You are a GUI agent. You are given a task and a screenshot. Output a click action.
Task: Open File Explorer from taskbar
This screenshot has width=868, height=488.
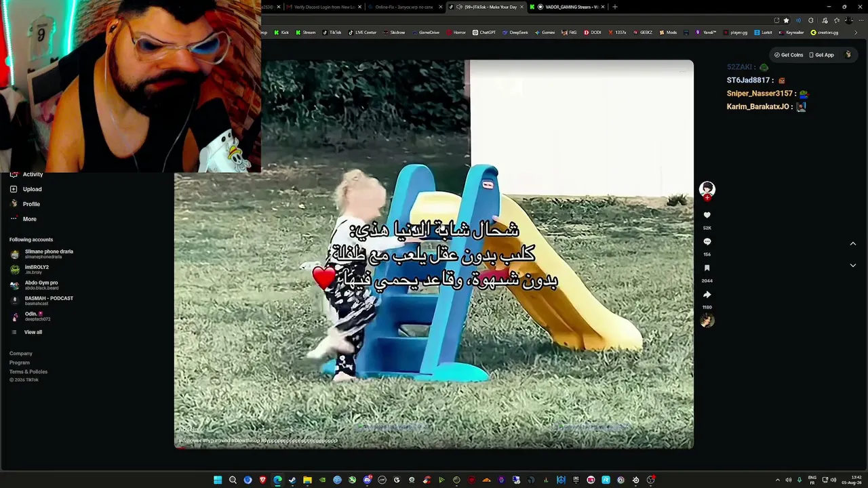307,480
